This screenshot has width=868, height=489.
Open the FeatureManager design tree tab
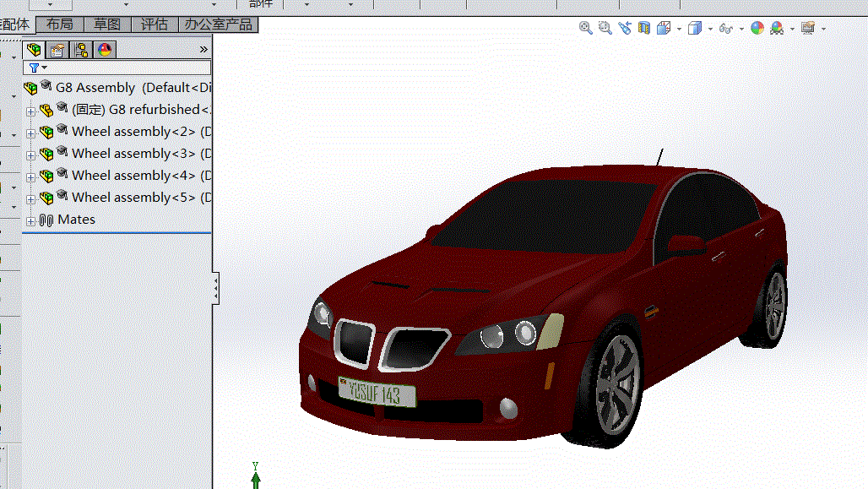34,50
